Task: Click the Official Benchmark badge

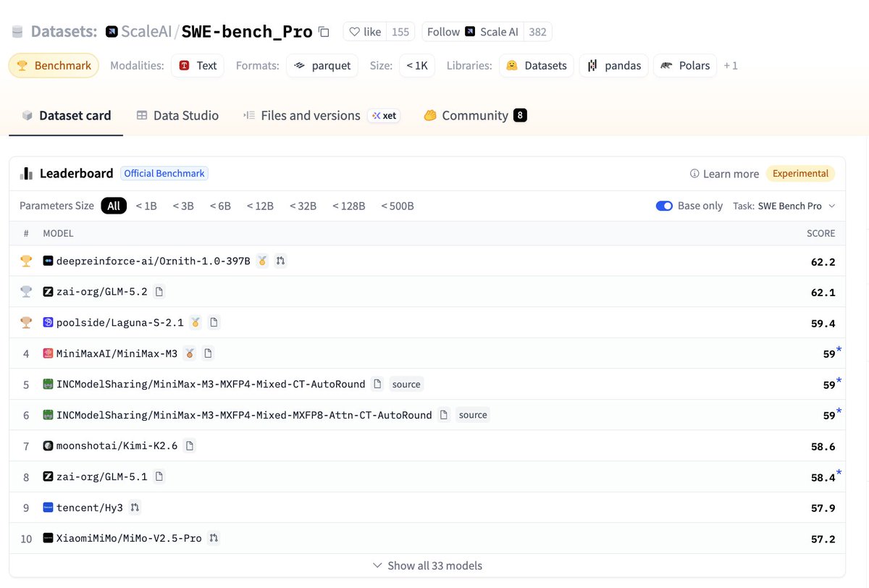Action: click(164, 174)
